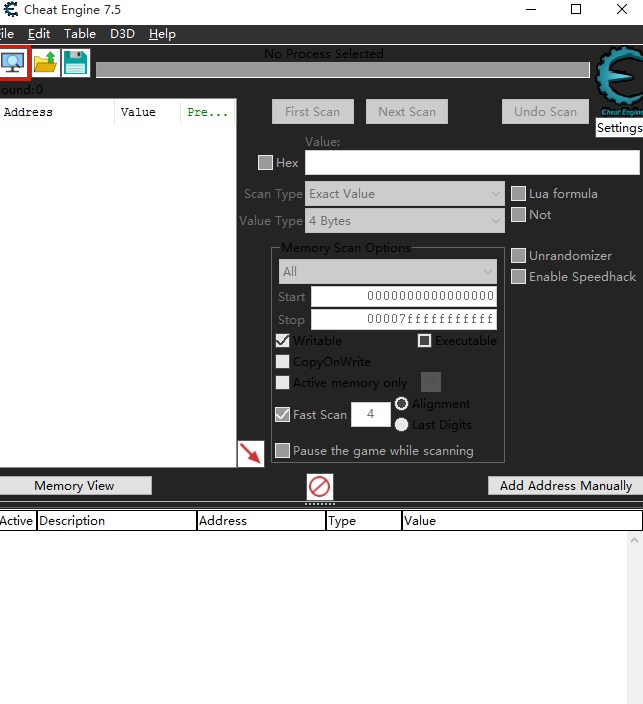Click the Pre... column header in results

[208, 112]
